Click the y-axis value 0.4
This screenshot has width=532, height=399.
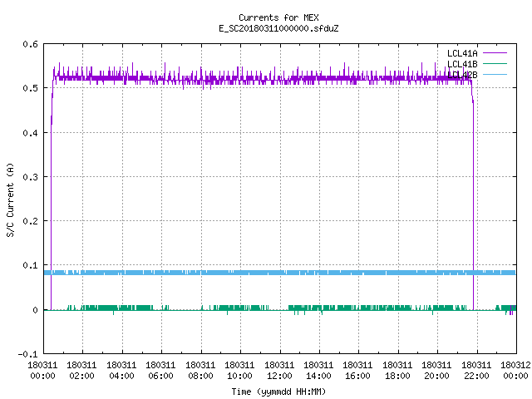click(30, 133)
